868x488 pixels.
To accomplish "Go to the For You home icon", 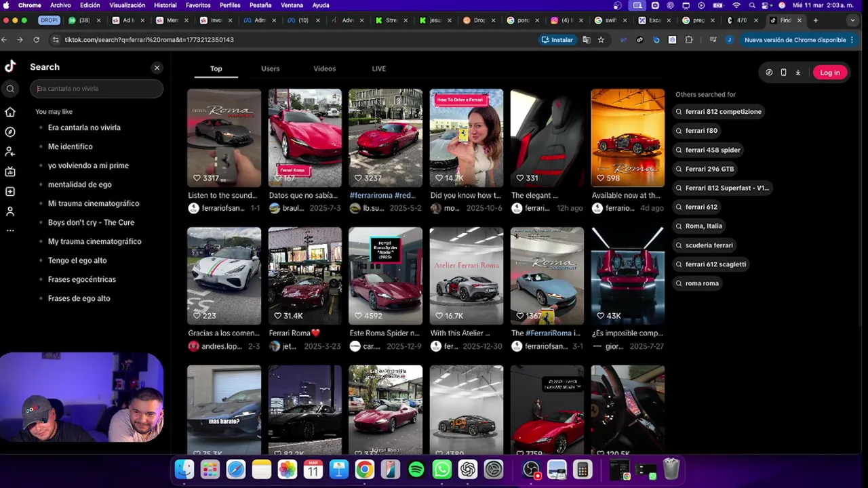I will click(x=10, y=112).
